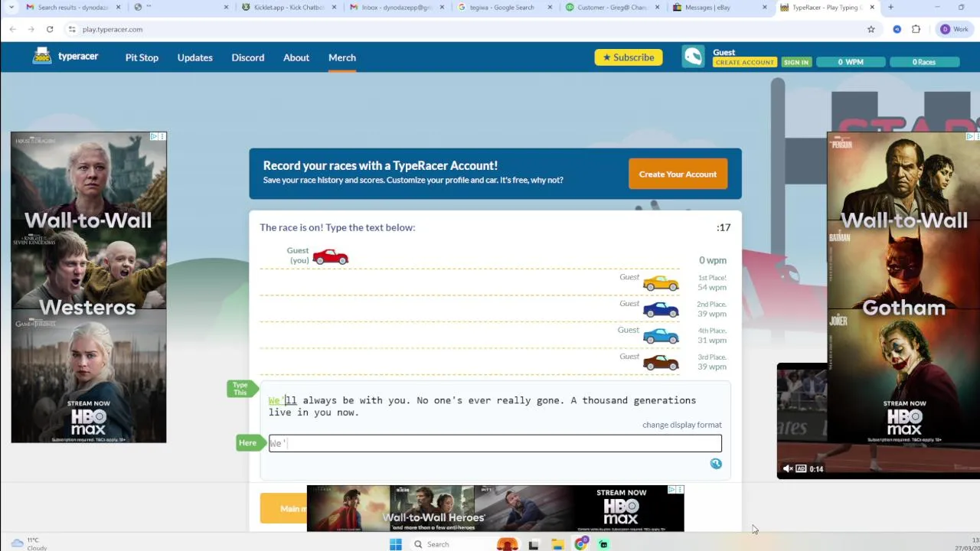Open the Pit Stop menu item
This screenshot has width=980, height=551.
(x=142, y=57)
